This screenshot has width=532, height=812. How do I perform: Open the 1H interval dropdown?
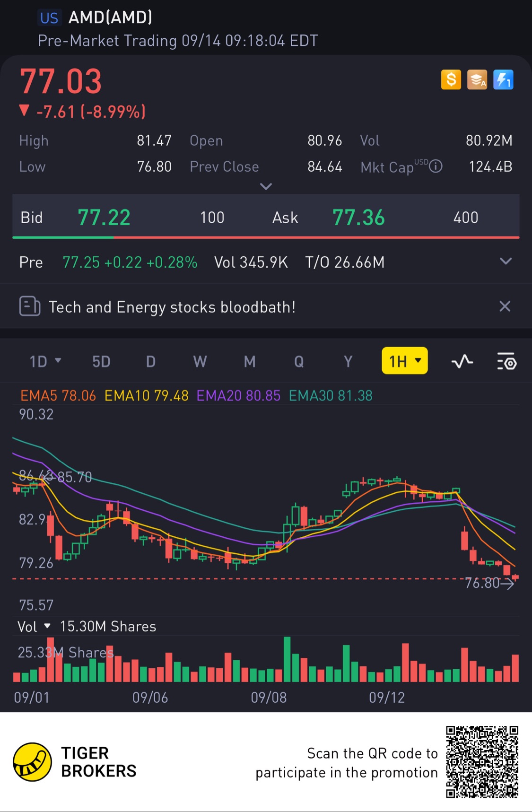[x=405, y=361]
